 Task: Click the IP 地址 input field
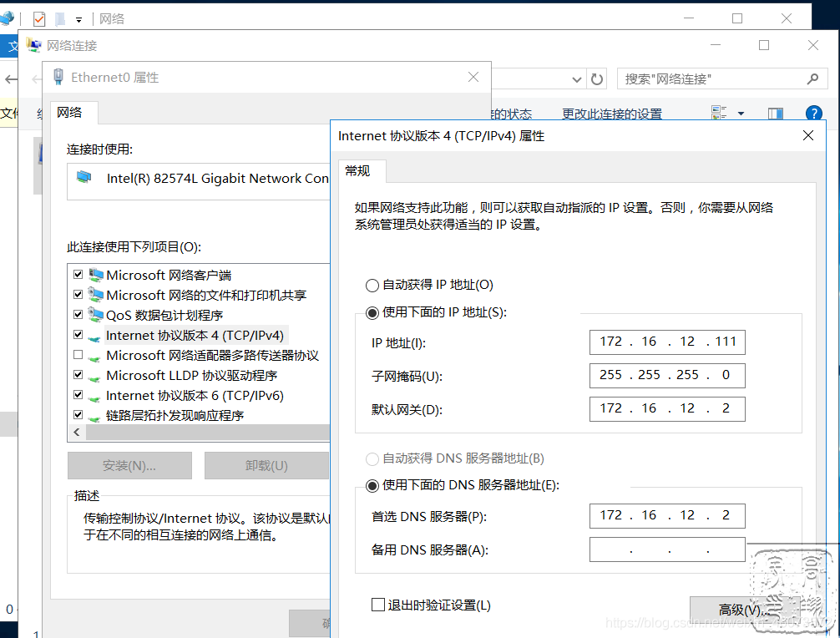[x=667, y=342]
